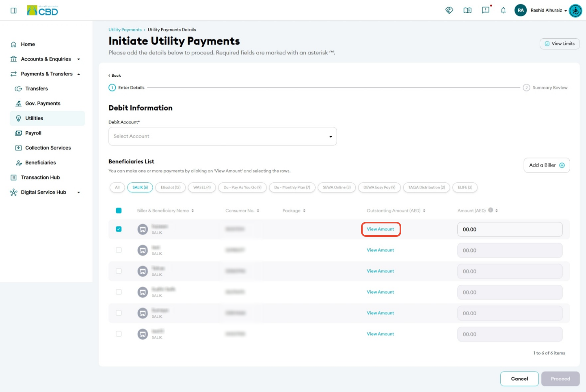586x392 pixels.
Task: Open notifications bell
Action: [x=503, y=11]
